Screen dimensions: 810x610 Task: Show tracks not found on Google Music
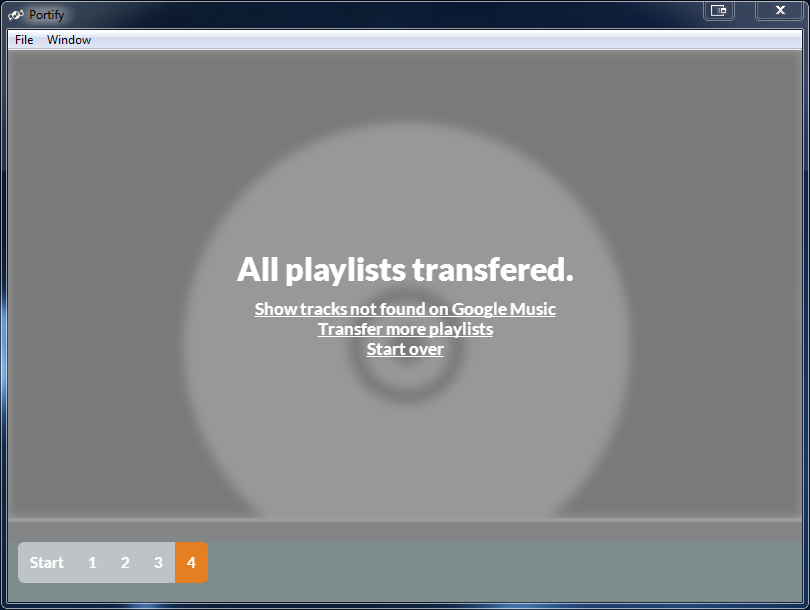[405, 309]
